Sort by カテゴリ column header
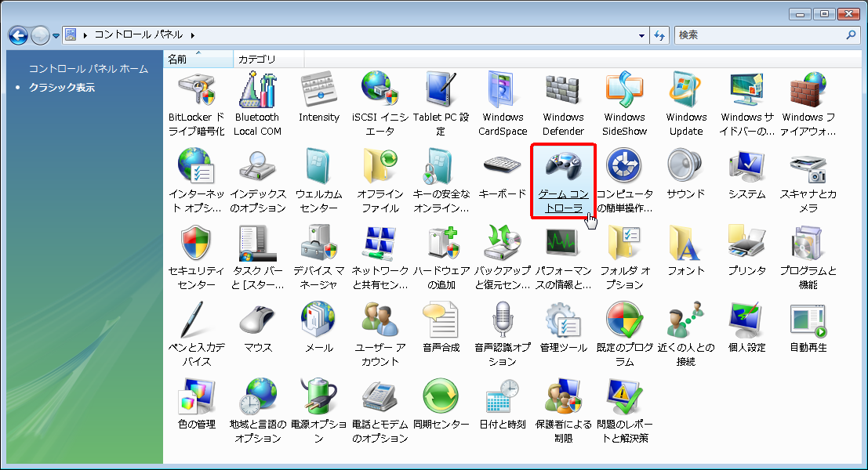 [268, 59]
